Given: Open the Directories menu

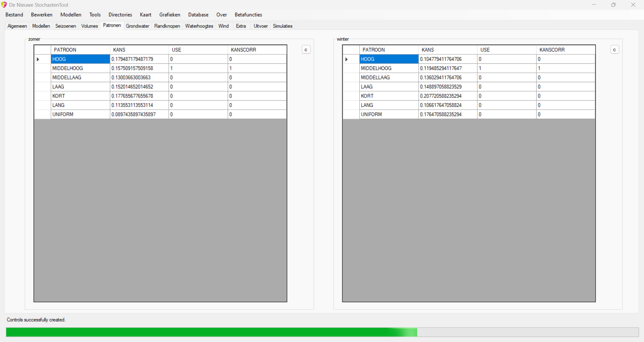Looking at the screenshot, I should click(x=120, y=15).
